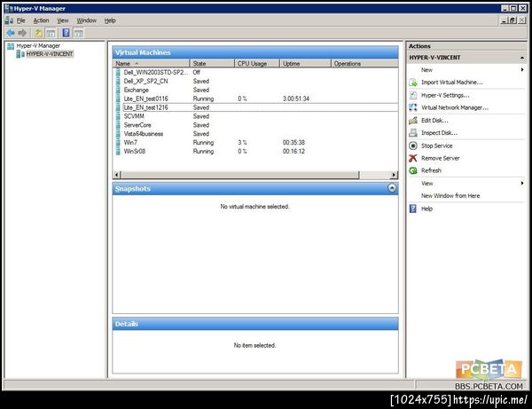Click the Up one level folder icon

(x=39, y=33)
